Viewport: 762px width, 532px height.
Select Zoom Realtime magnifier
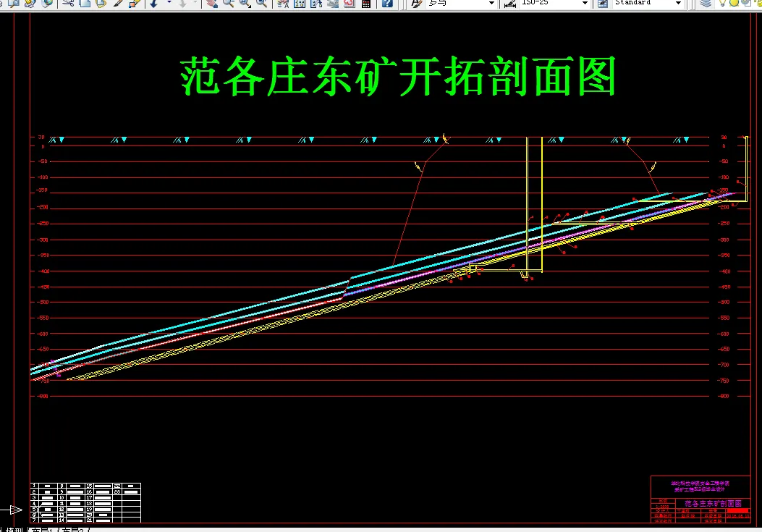229,4
